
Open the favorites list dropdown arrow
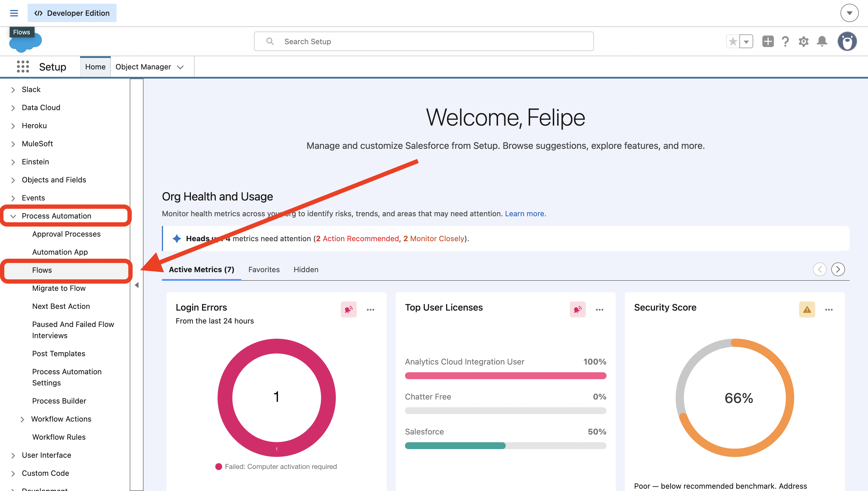(746, 42)
